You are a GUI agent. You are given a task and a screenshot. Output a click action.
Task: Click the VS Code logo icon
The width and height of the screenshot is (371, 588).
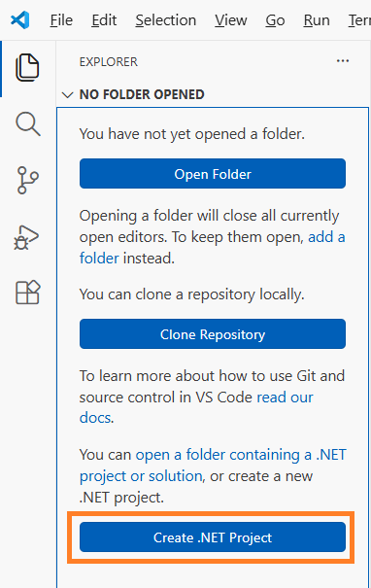pos(19,19)
